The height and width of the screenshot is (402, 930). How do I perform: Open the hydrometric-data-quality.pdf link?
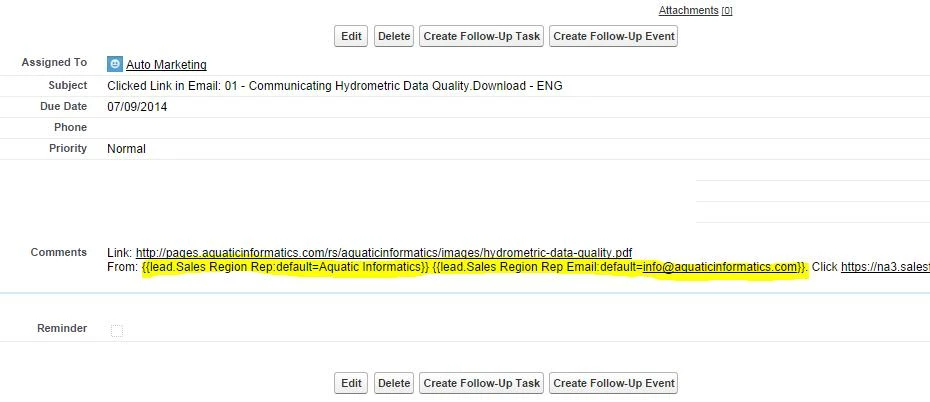(x=384, y=253)
